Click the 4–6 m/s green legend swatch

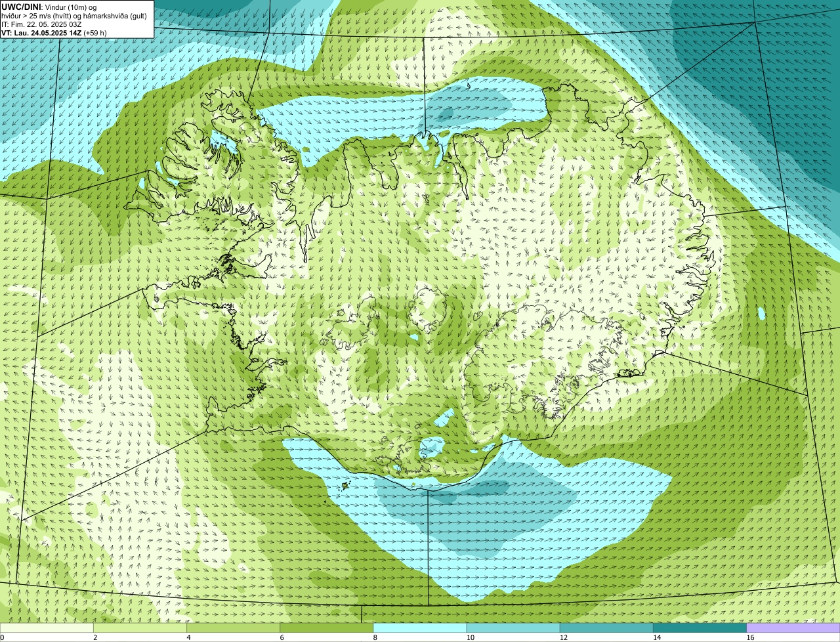234,628
